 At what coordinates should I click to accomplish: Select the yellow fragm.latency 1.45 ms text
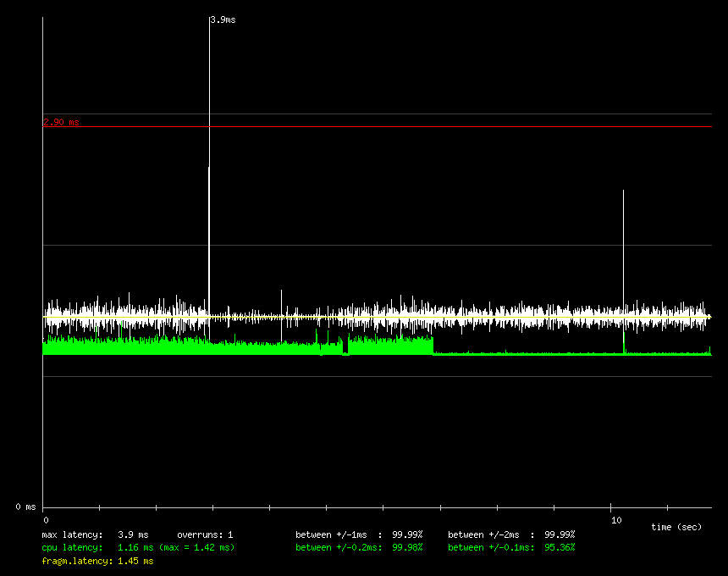tap(97, 561)
